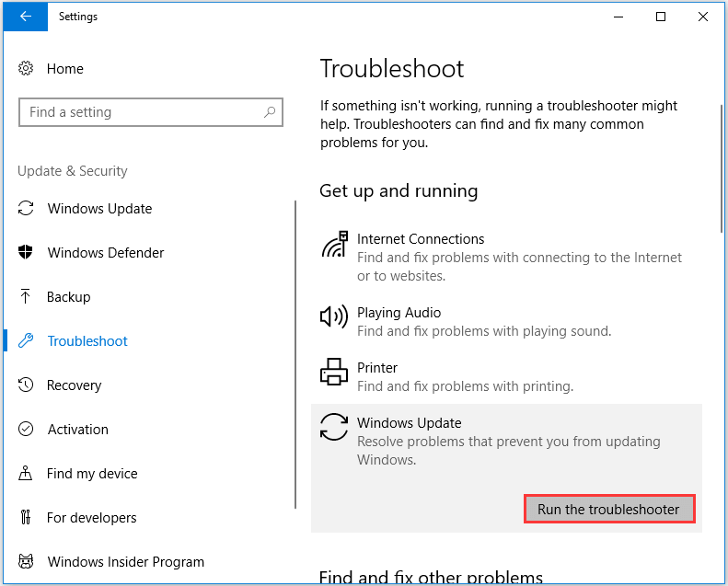Image resolution: width=728 pixels, height=586 pixels.
Task: Click the Internet Connections Wi-Fi icon
Action: (334, 244)
